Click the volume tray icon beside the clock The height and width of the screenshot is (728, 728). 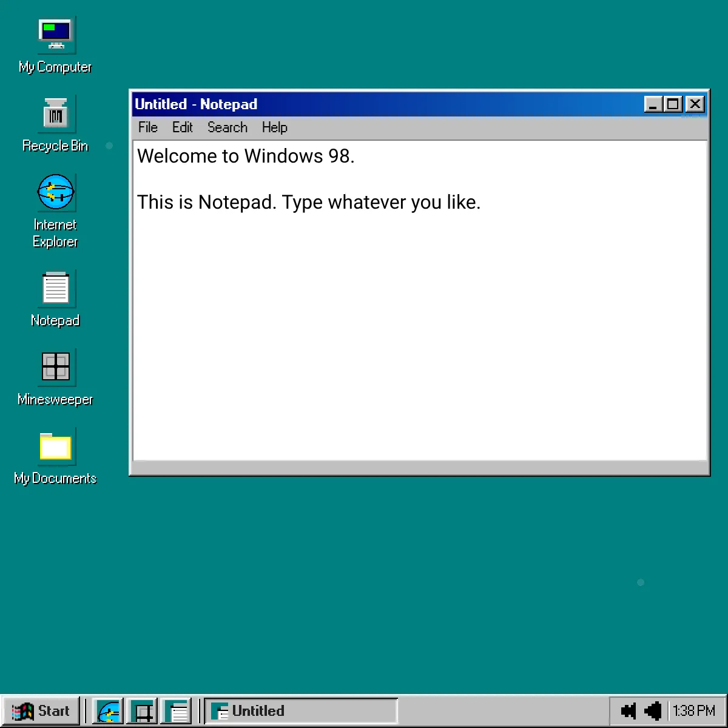(653, 710)
